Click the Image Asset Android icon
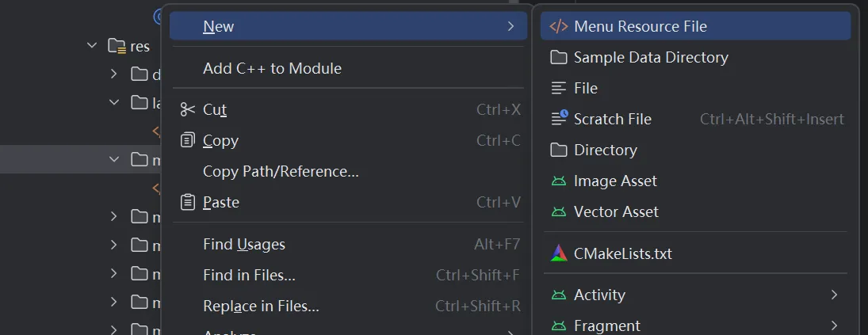The width and height of the screenshot is (868, 335). pyautogui.click(x=559, y=181)
